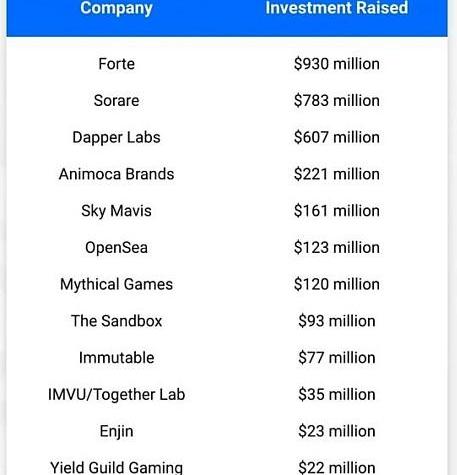Viewport: 457px width, 475px height.
Task: Click the OpenSea company name
Action: pyautogui.click(x=116, y=248)
